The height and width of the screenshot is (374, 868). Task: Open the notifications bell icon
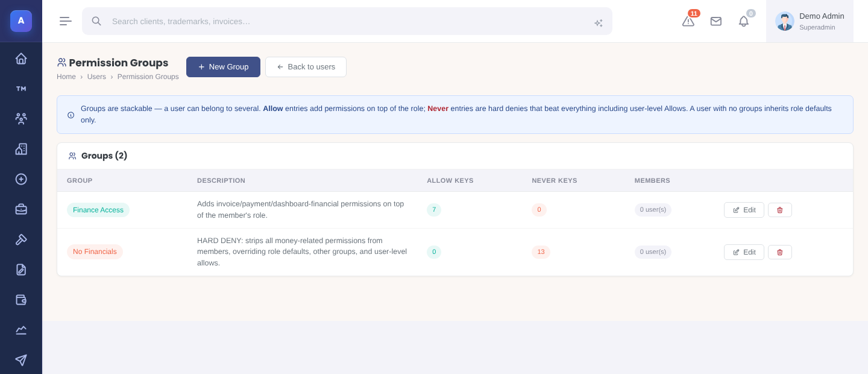[744, 21]
